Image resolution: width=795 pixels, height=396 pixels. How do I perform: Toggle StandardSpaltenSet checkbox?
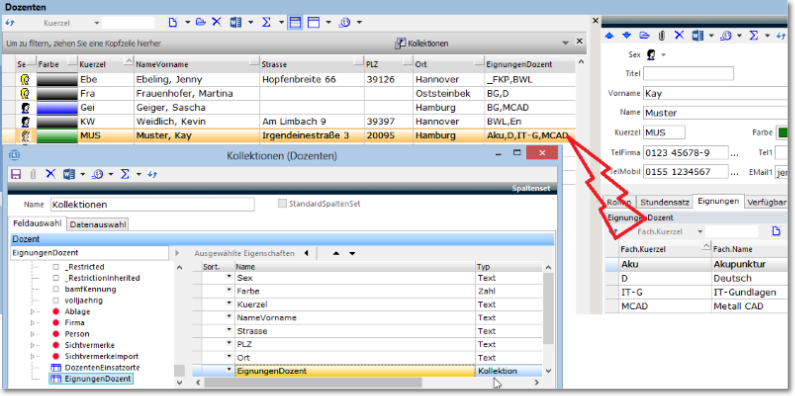(282, 204)
